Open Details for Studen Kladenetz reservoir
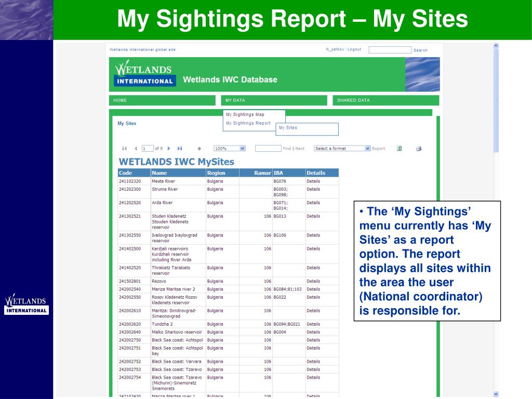 point(313,216)
